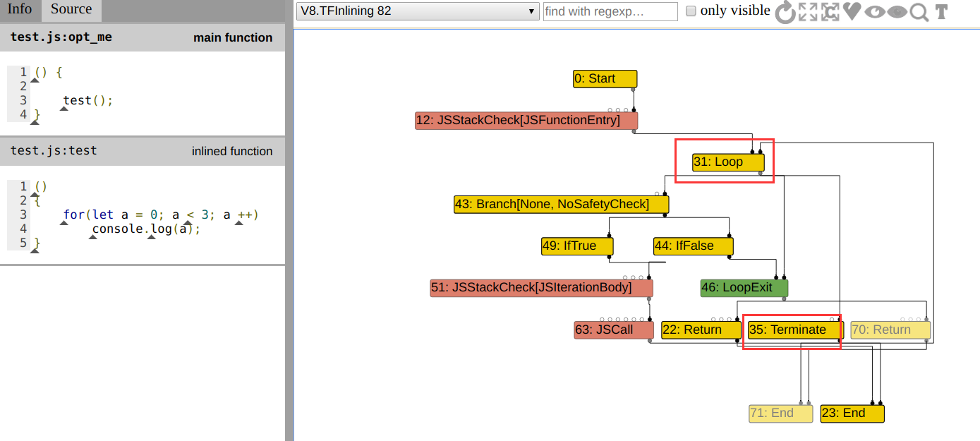Click the zoom to selection magnifier icon

pyautogui.click(x=919, y=12)
